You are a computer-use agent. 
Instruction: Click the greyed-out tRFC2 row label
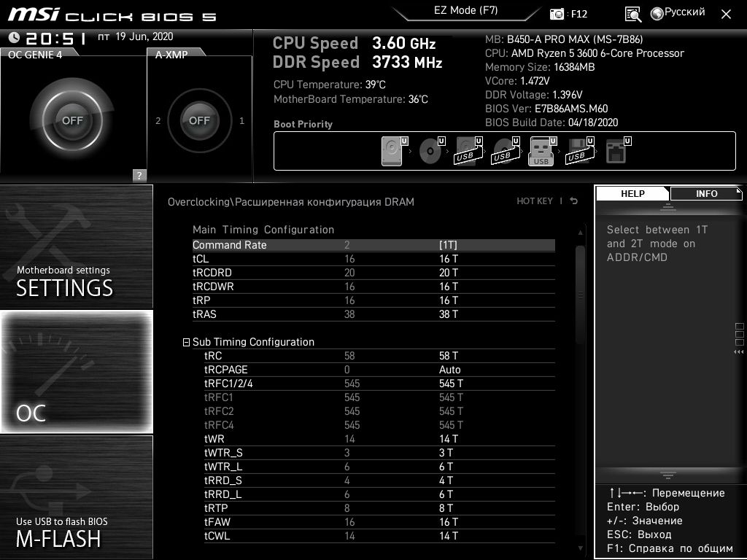[219, 411]
